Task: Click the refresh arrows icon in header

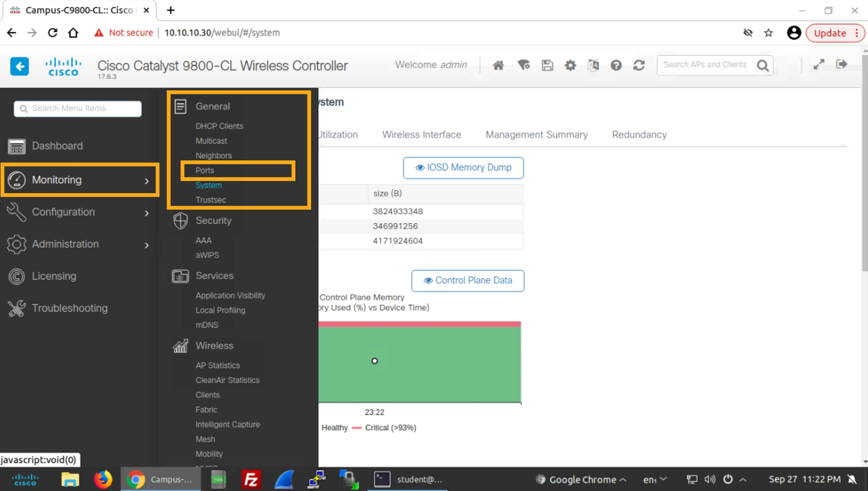Action: [639, 65]
